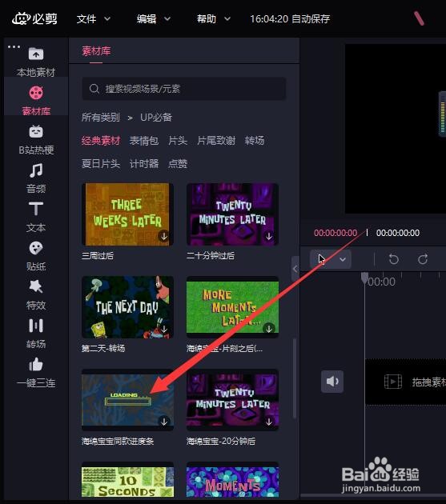The image size is (446, 504).
Task: Select the More Moments Later thumbnail
Action: pyautogui.click(x=232, y=307)
